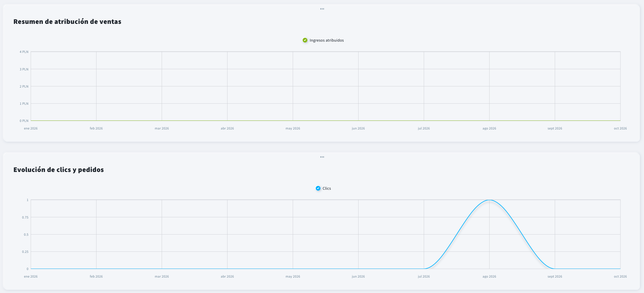Click '0 PLN' axis label
Screen dimensions: 644x293
tap(24, 121)
